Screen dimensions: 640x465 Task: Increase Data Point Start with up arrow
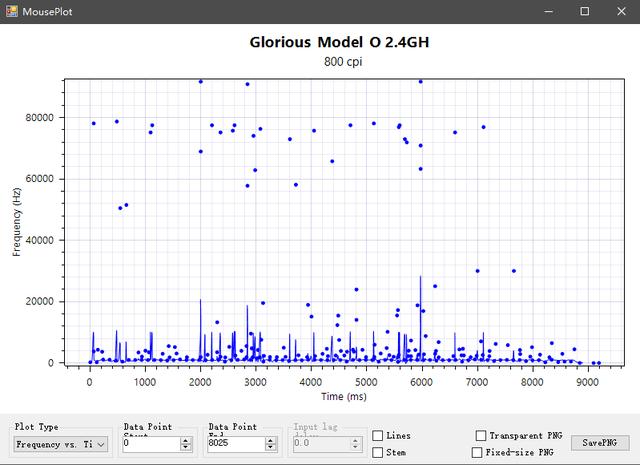[x=186, y=440]
